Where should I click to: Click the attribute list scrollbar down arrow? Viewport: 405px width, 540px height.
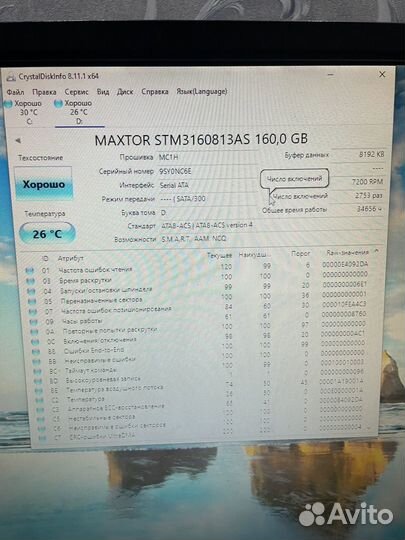tap(370, 427)
